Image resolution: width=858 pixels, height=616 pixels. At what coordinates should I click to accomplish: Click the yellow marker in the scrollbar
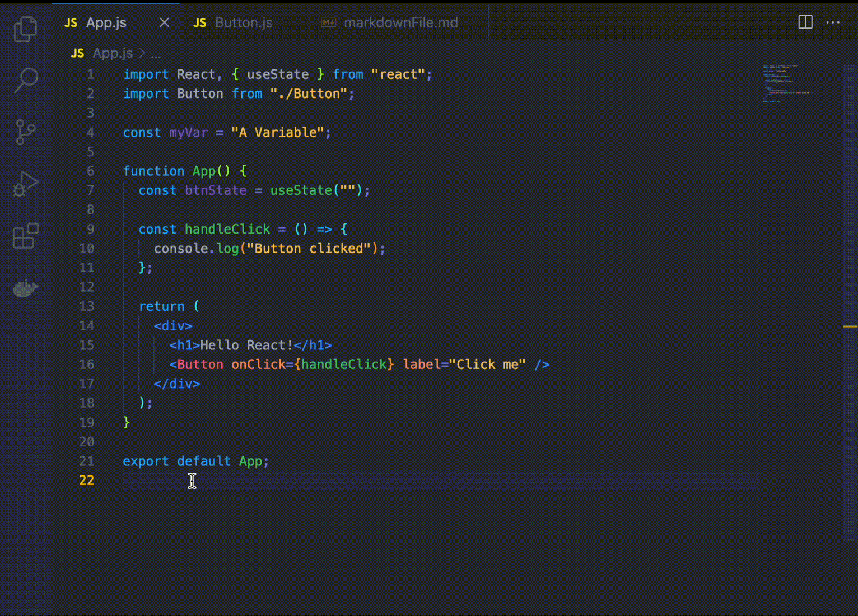click(x=850, y=326)
